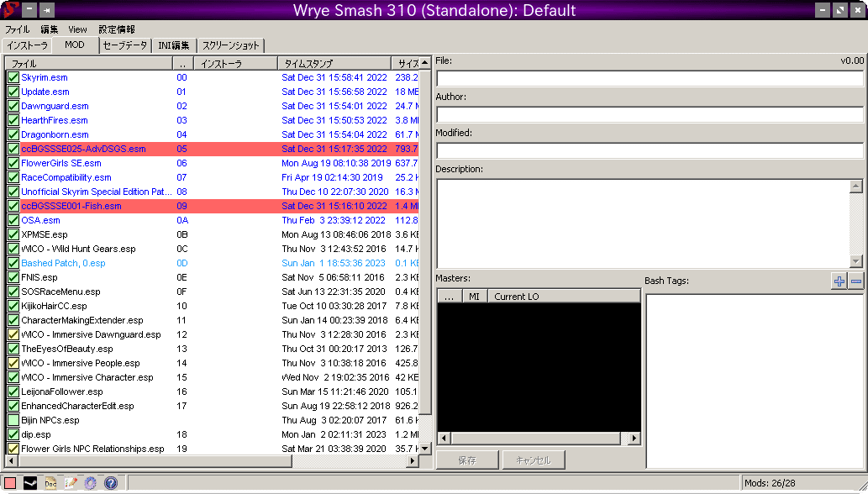Select ccBGSSSE001-Fish.esm row

click(x=213, y=207)
